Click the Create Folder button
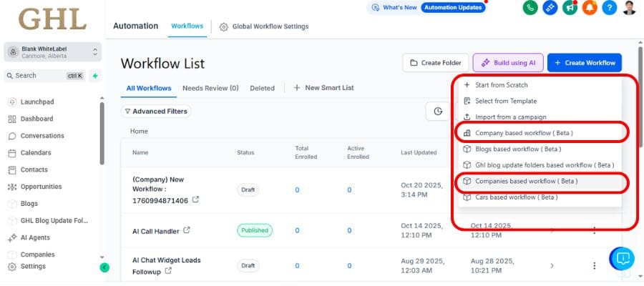Image resolution: width=644 pixels, height=286 pixels. (x=435, y=63)
